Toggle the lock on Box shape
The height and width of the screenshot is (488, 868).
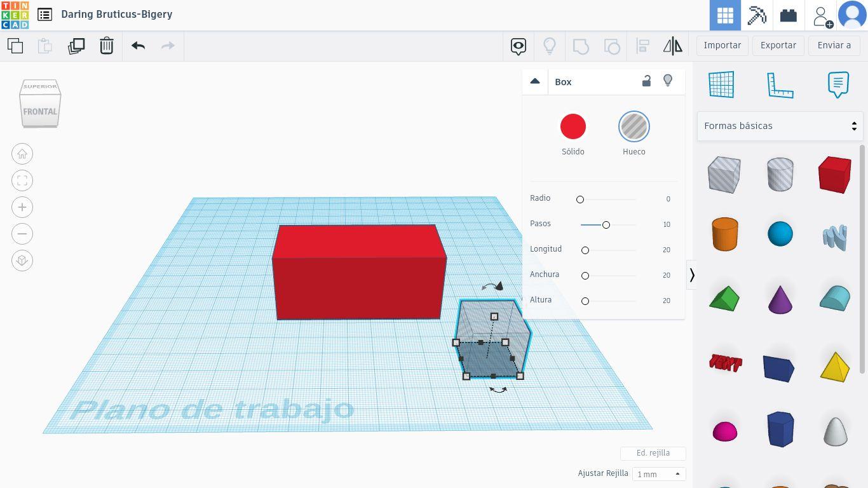click(x=646, y=81)
